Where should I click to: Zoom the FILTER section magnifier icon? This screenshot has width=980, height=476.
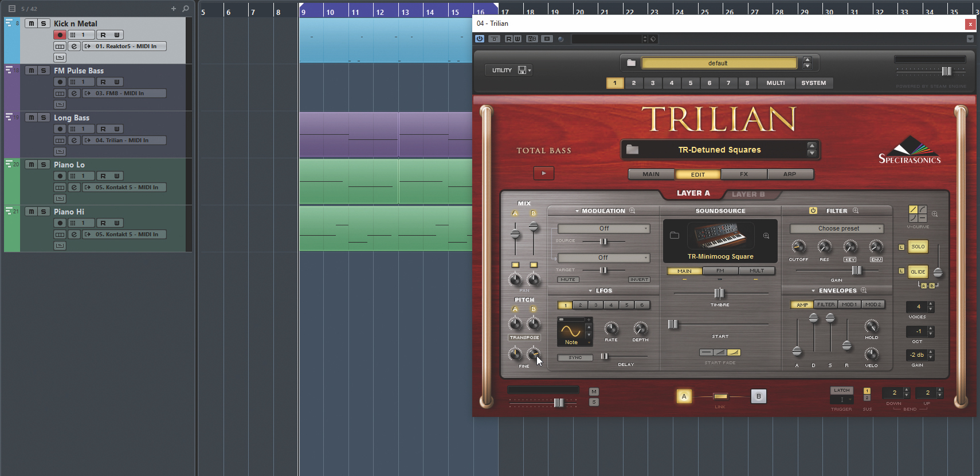(856, 210)
